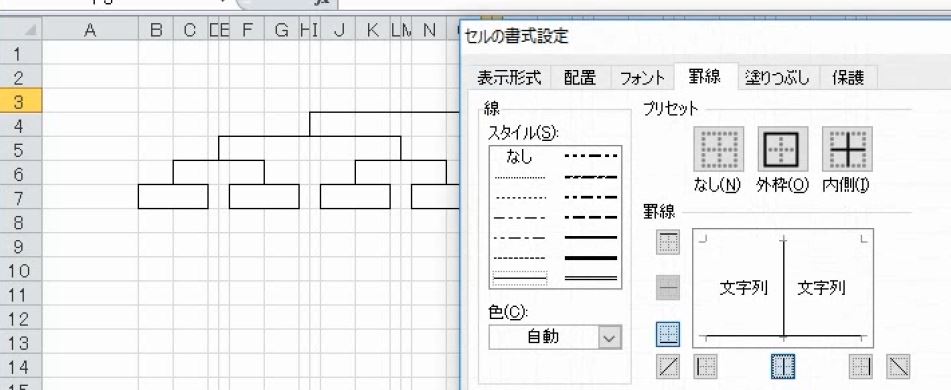
Task: Select the thickest solid line style
Action: 590,258
